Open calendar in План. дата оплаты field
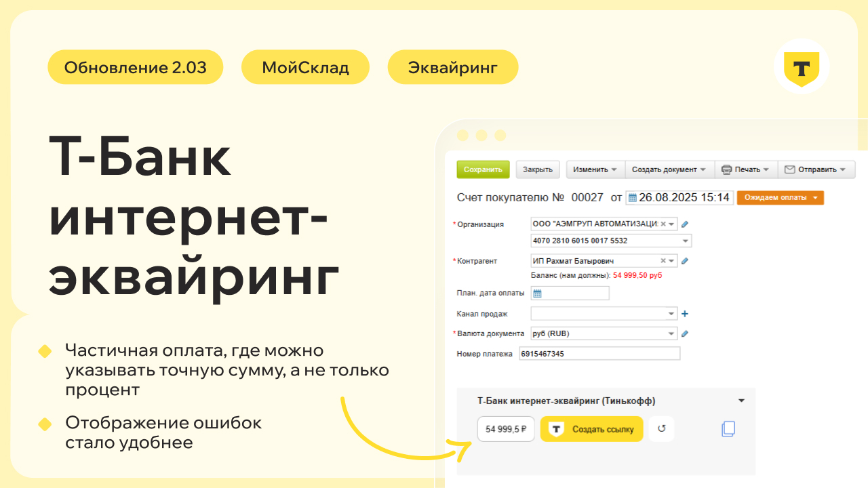The height and width of the screenshot is (488, 868). coord(538,293)
